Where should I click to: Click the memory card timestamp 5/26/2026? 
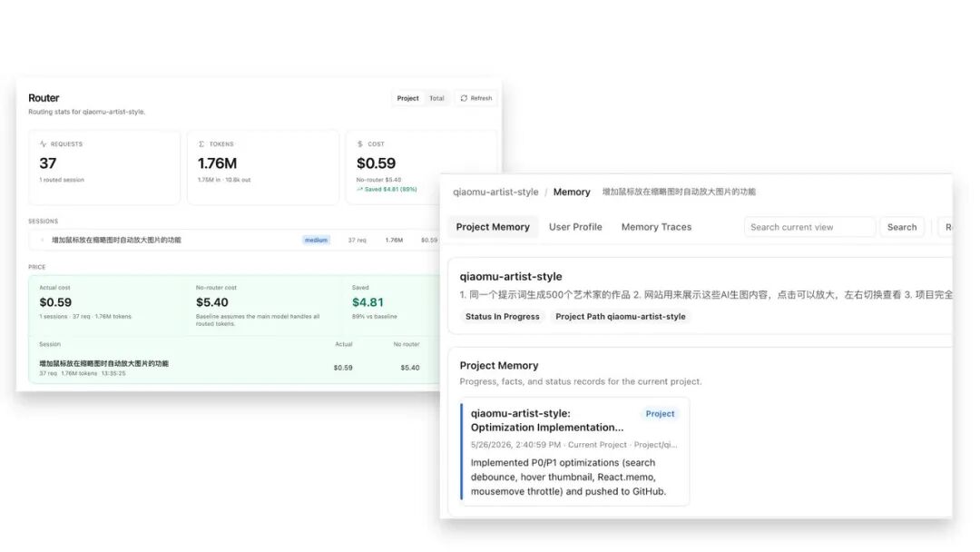tap(515, 445)
